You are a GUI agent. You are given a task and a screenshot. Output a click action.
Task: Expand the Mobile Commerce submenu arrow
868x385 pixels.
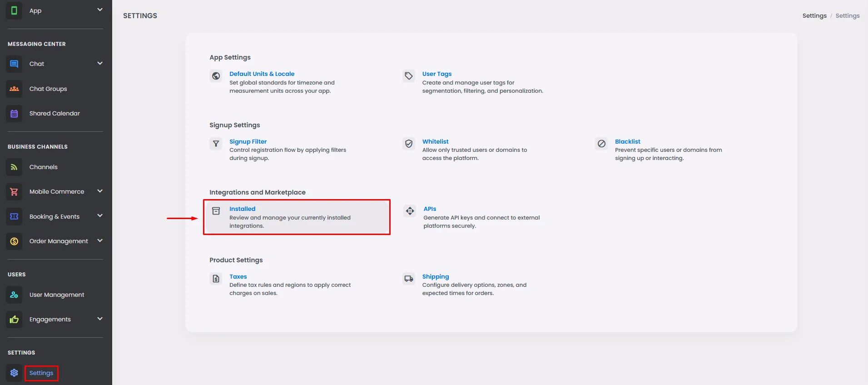(x=100, y=191)
